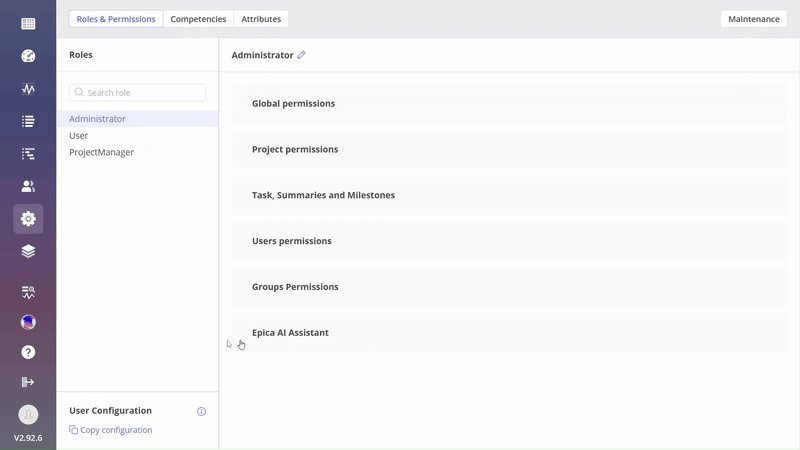Open the users icon in sidebar
The image size is (800, 450).
pyautogui.click(x=28, y=186)
